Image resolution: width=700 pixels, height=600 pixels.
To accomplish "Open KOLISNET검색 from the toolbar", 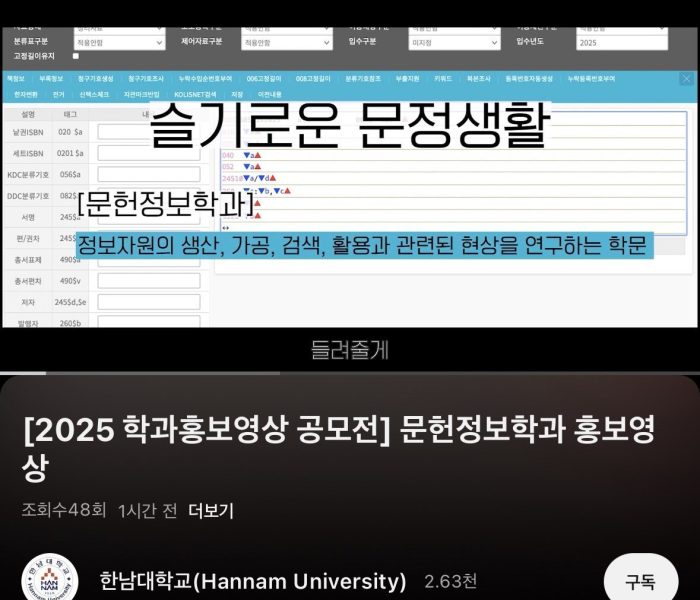I will 195,95.
